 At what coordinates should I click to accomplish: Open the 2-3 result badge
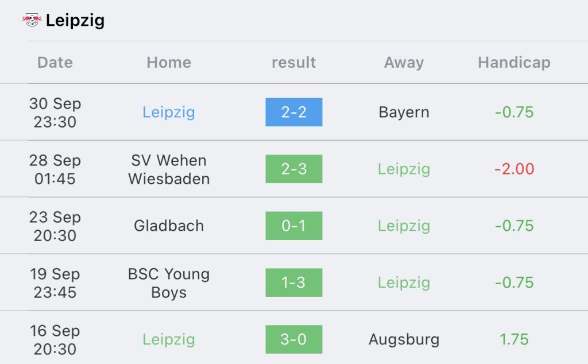pyautogui.click(x=293, y=169)
